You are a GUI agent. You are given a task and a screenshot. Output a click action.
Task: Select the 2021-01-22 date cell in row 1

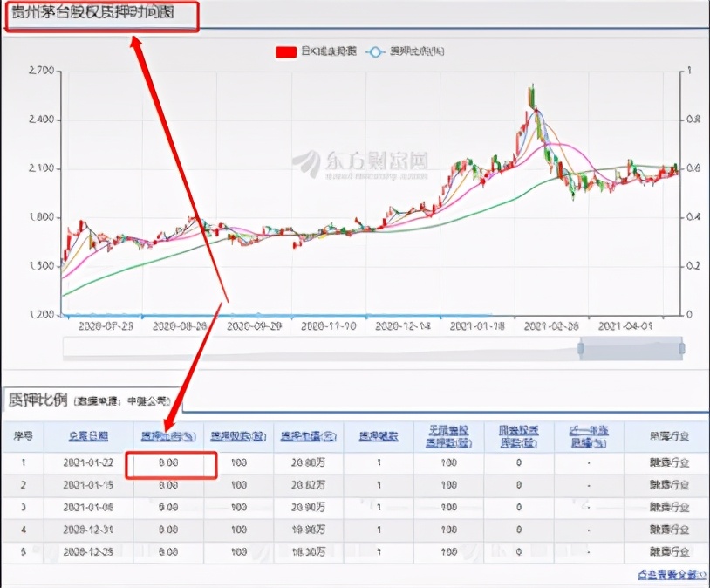click(x=91, y=462)
